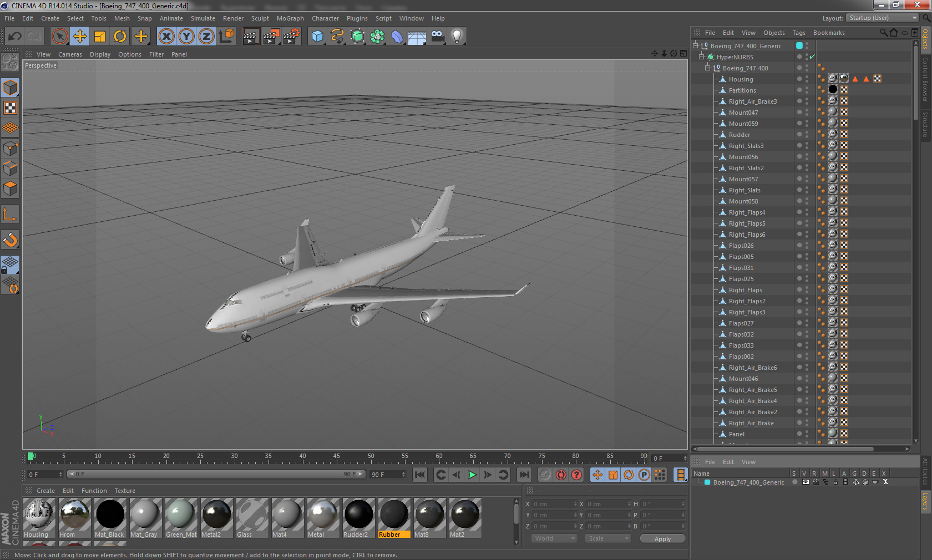Select the Green_Mat material swatch
Image resolution: width=932 pixels, height=560 pixels.
point(181,518)
